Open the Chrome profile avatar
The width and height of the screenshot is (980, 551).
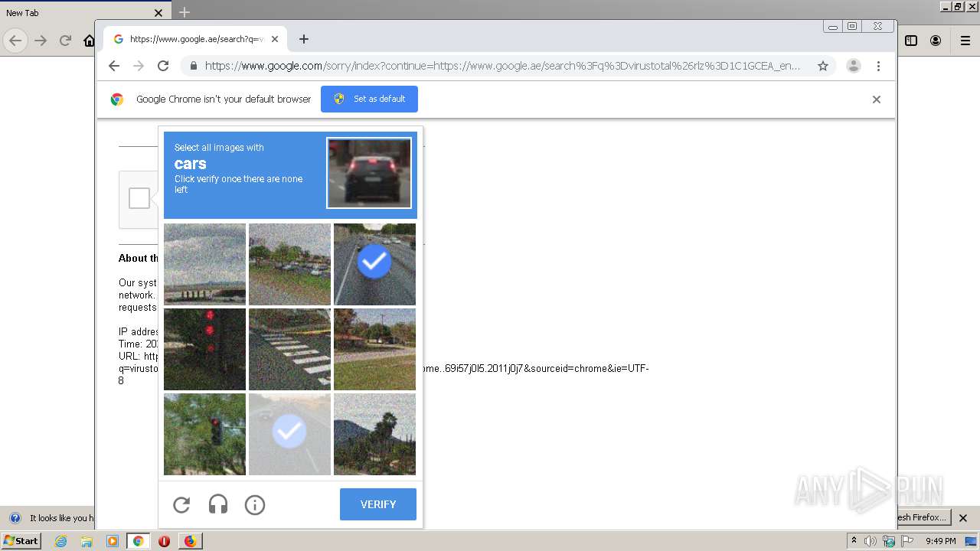[854, 66]
